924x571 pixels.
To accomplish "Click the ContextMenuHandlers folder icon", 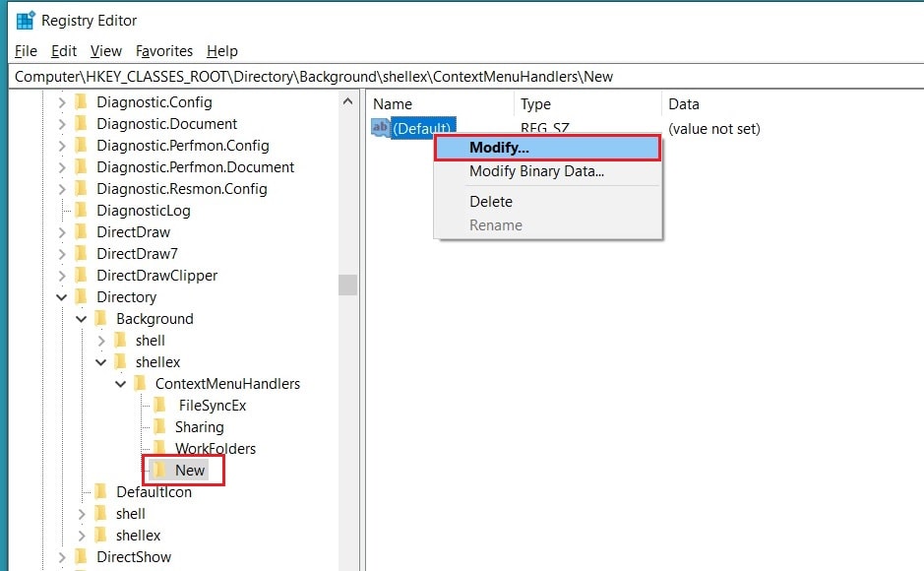I will [x=140, y=383].
